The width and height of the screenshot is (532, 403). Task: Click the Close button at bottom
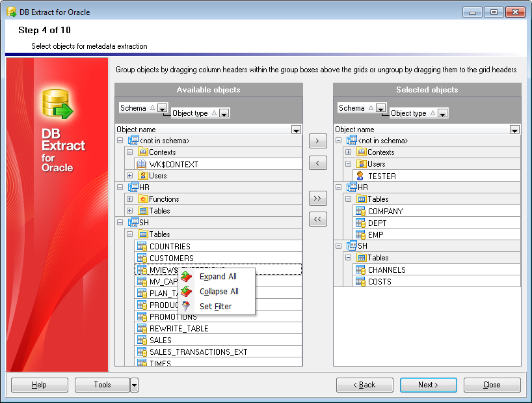[x=492, y=385]
